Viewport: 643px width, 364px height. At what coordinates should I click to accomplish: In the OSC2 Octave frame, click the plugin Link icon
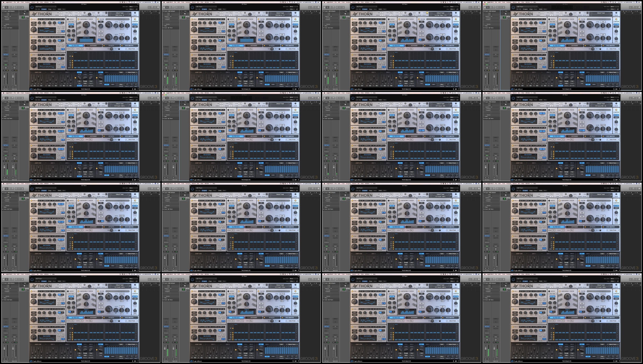[x=137, y=9]
